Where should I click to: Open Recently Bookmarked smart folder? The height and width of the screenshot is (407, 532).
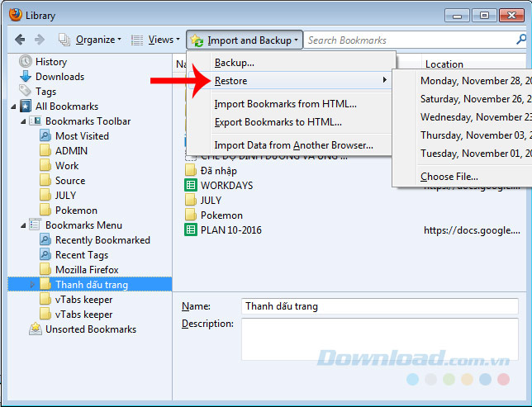[102, 240]
